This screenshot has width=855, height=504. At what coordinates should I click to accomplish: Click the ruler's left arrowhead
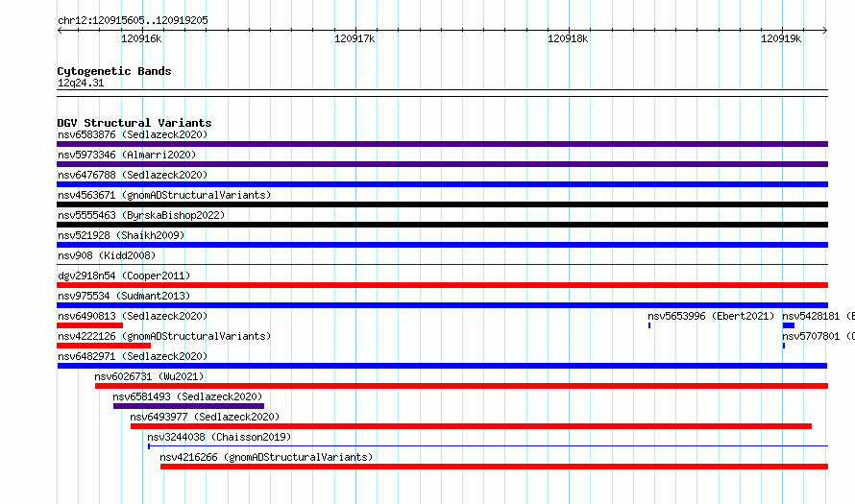tap(60, 31)
